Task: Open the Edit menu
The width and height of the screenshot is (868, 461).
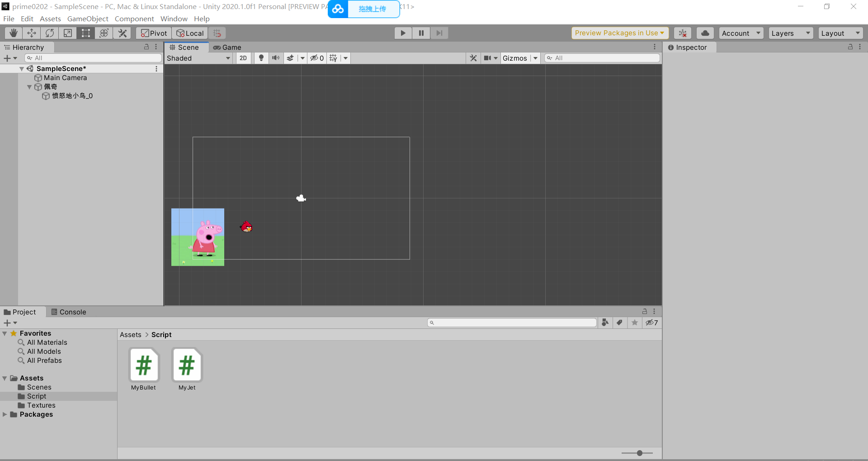Action: [x=27, y=19]
